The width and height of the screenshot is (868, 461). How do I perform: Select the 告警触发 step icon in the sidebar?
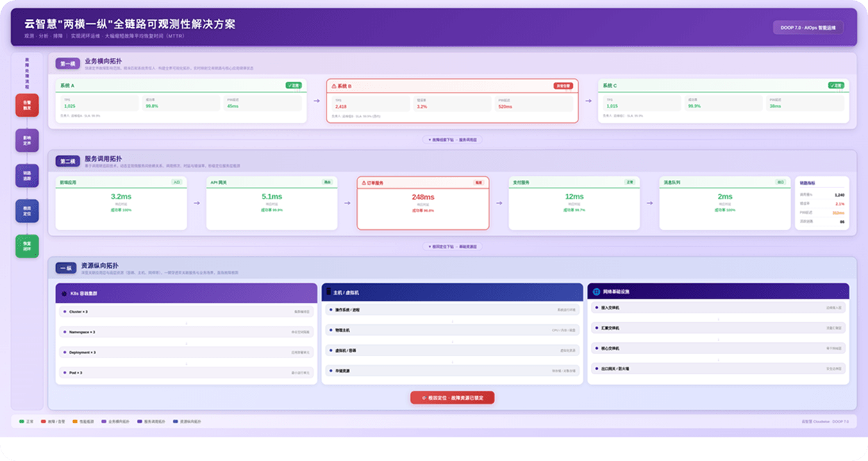coord(26,105)
